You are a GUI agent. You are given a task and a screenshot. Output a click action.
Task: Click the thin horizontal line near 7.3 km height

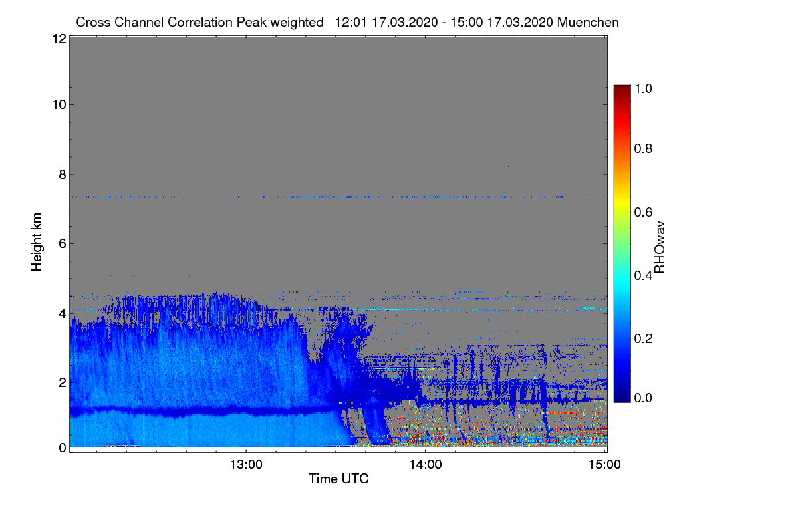click(x=338, y=197)
